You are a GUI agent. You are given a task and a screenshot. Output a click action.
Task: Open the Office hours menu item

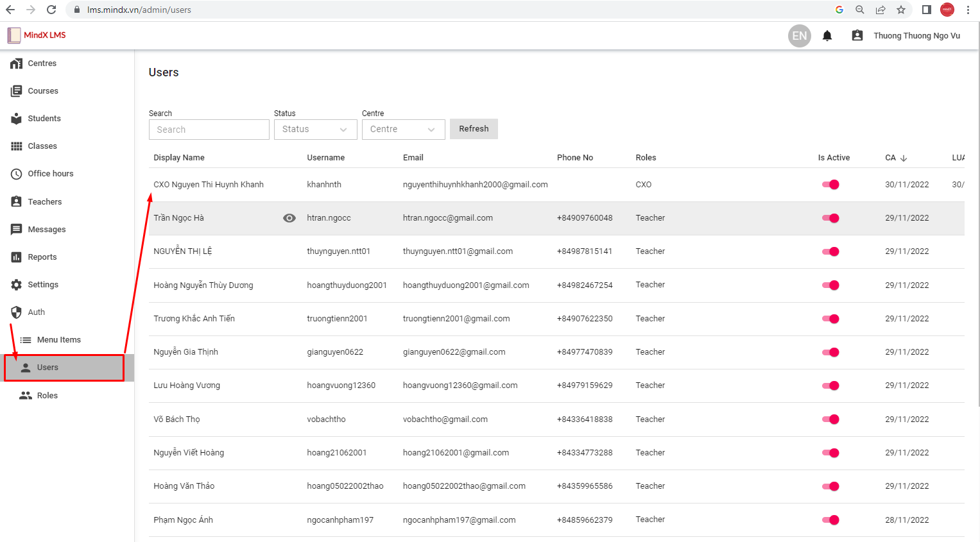(51, 174)
